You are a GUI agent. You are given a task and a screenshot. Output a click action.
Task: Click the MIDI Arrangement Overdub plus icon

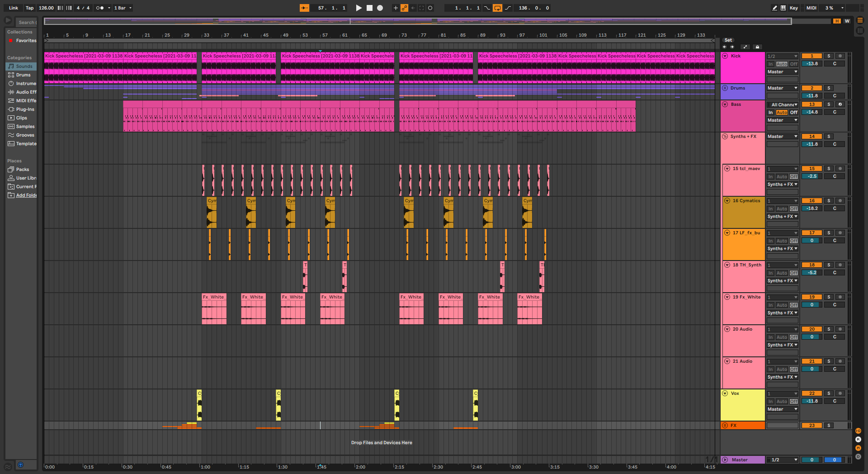(396, 8)
